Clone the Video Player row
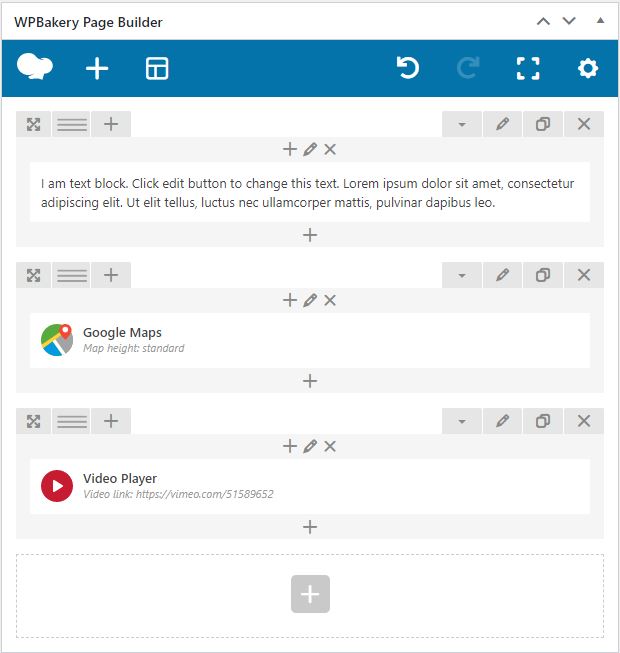 click(x=543, y=421)
